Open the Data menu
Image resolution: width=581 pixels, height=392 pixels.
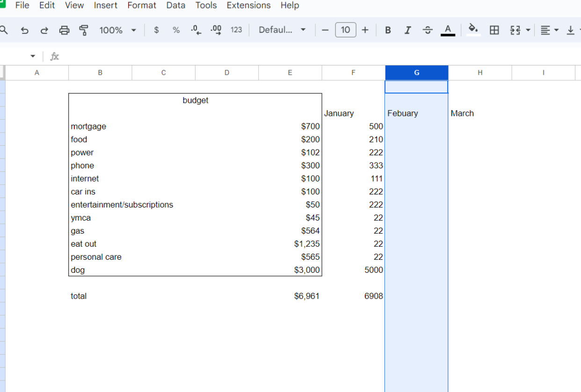point(176,6)
